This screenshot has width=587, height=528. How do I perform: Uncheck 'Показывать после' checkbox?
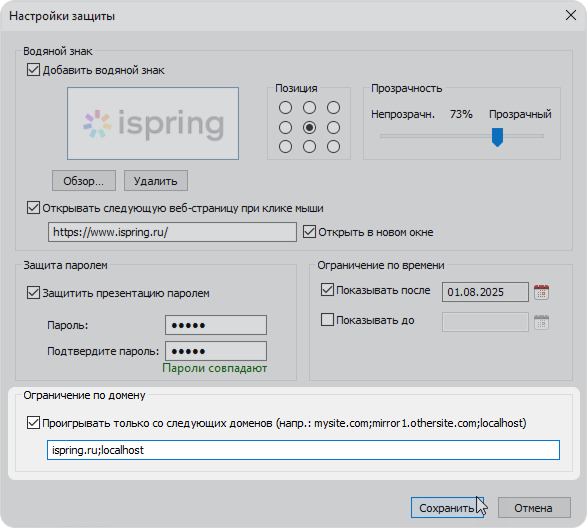[x=328, y=290]
